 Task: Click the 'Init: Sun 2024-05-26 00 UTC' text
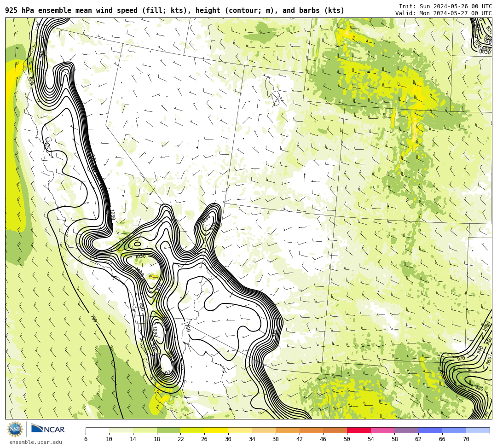click(x=445, y=6)
